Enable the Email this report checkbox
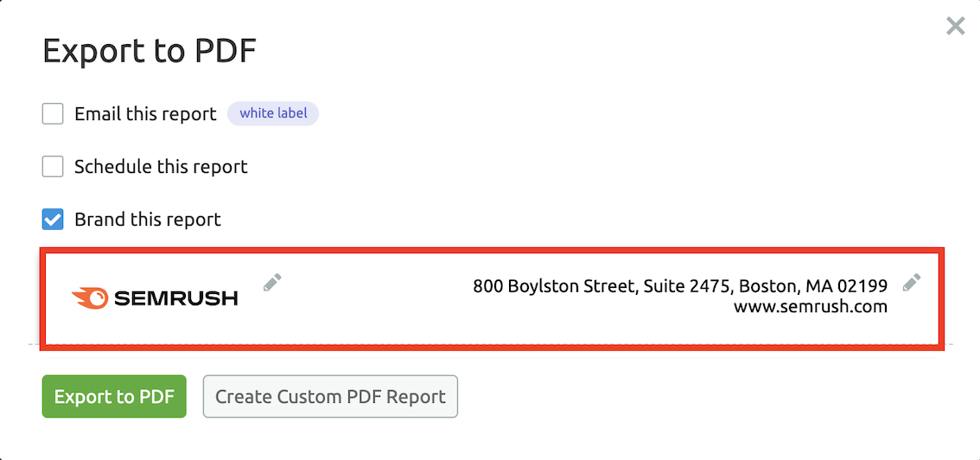This screenshot has height=460, width=980. (x=53, y=114)
